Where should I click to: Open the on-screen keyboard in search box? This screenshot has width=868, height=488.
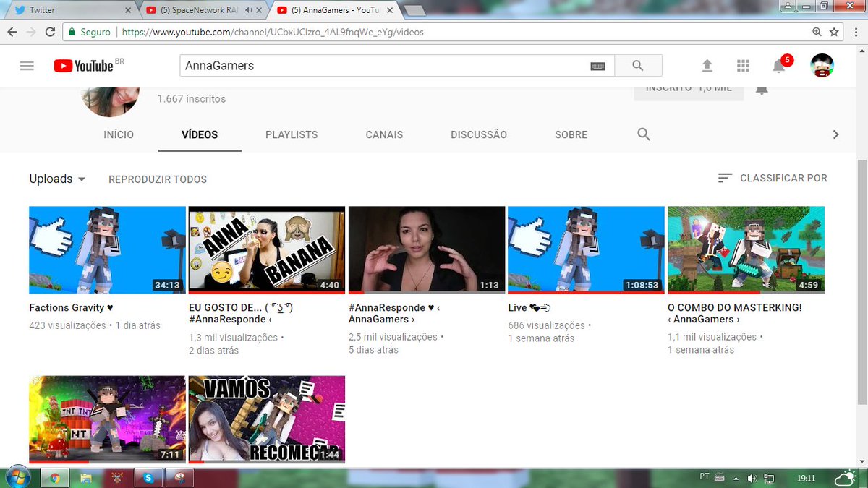click(597, 66)
